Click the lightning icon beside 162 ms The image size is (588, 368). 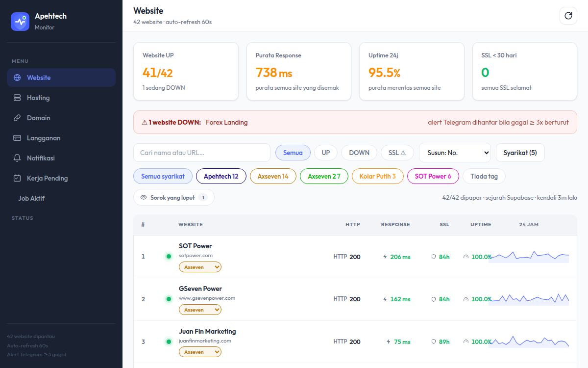(x=385, y=299)
